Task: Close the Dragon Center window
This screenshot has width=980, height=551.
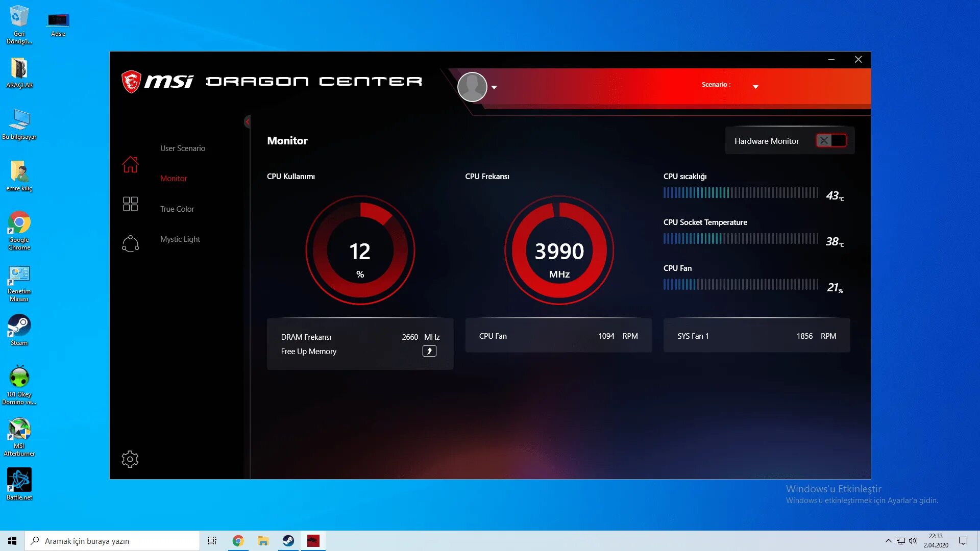Action: 858,60
